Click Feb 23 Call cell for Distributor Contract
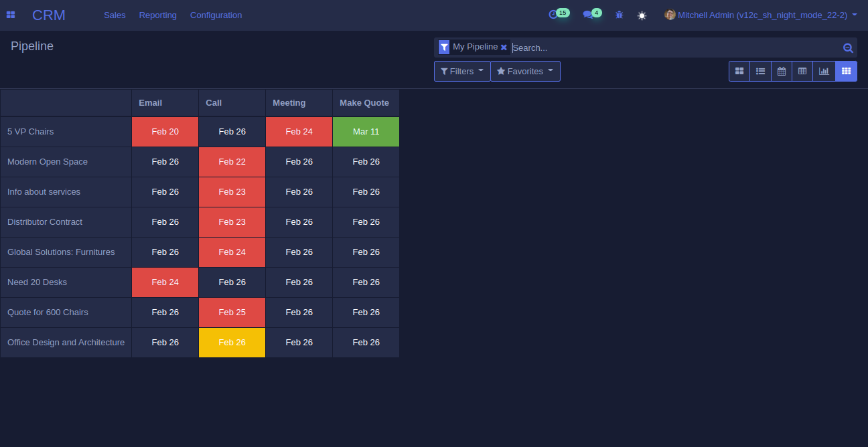 pyautogui.click(x=232, y=222)
